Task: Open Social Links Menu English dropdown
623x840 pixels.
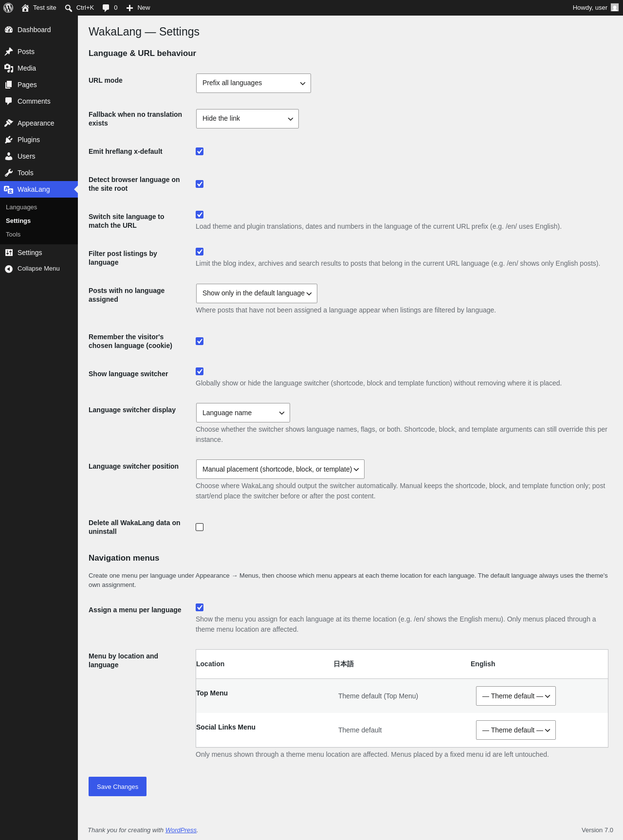Action: [516, 730]
